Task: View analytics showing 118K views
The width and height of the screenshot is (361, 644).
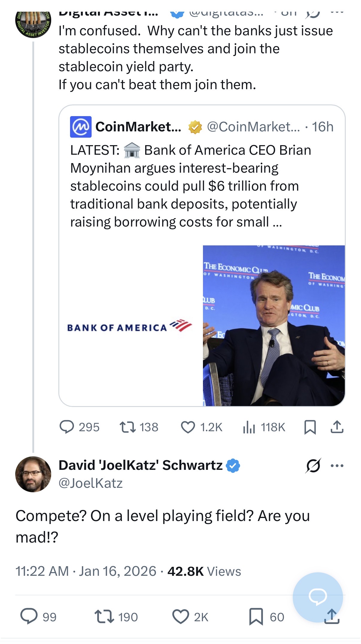Action: (264, 427)
